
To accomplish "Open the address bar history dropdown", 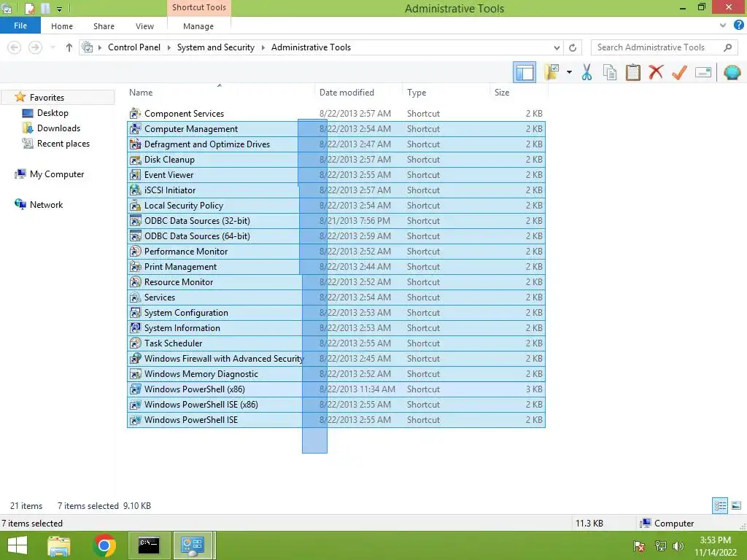I will coord(557,47).
